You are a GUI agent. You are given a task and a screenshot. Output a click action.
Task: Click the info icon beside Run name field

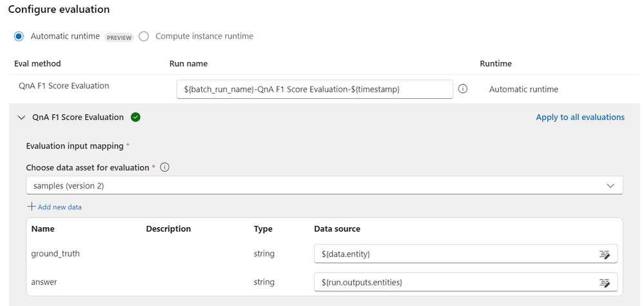pyautogui.click(x=463, y=89)
